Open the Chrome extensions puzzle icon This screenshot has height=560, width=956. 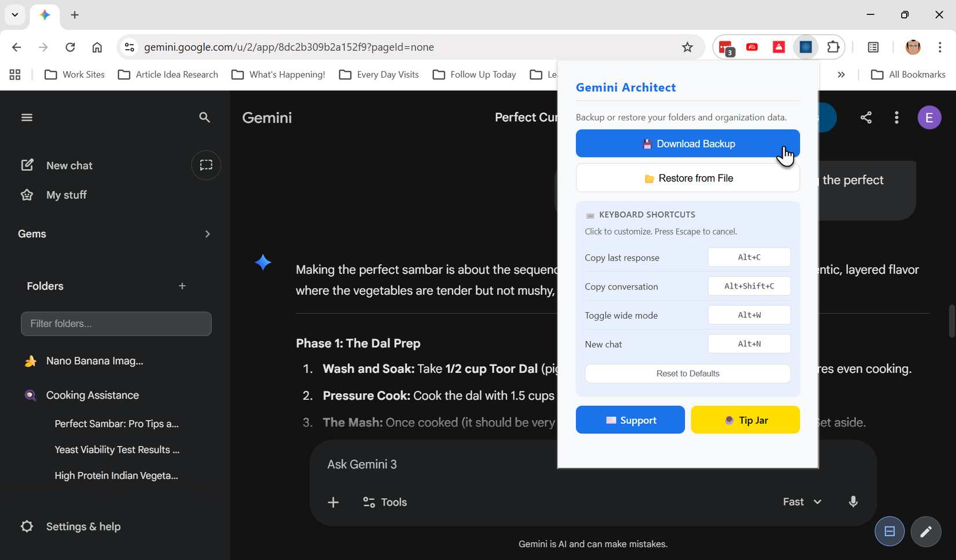[x=833, y=47]
